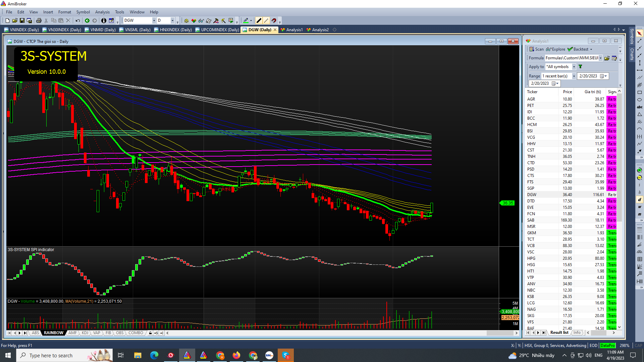Screen dimensions: 644x362
Task: Click the save icon in toolbar
Action: [x=22, y=21]
